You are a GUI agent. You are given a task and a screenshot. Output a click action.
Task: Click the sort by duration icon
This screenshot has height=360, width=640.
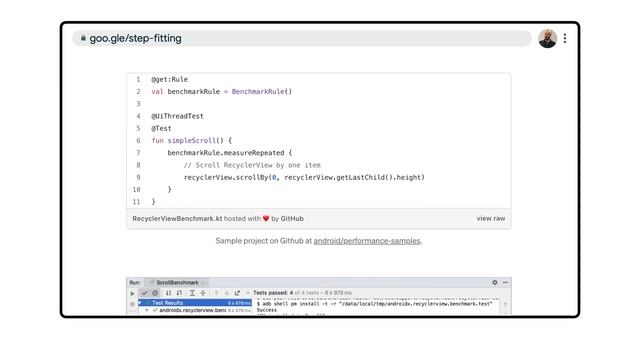pyautogui.click(x=179, y=293)
